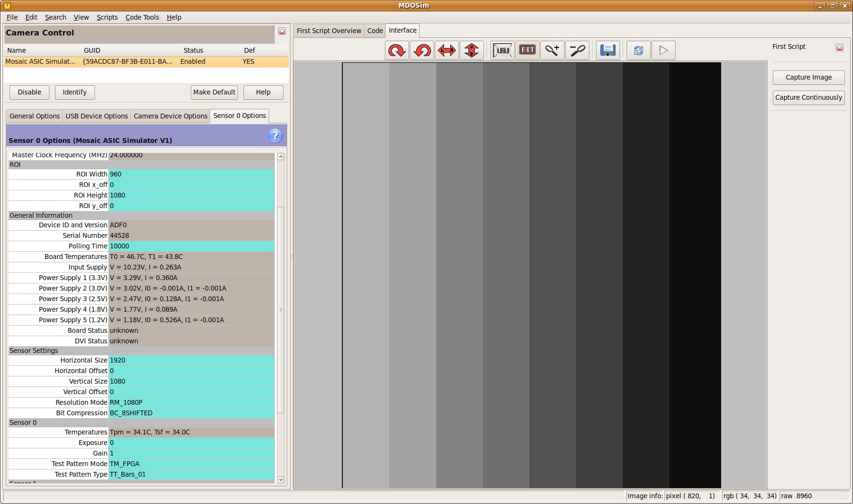The width and height of the screenshot is (853, 504).
Task: Click the blue refresh arrows icon
Action: pyautogui.click(x=639, y=50)
